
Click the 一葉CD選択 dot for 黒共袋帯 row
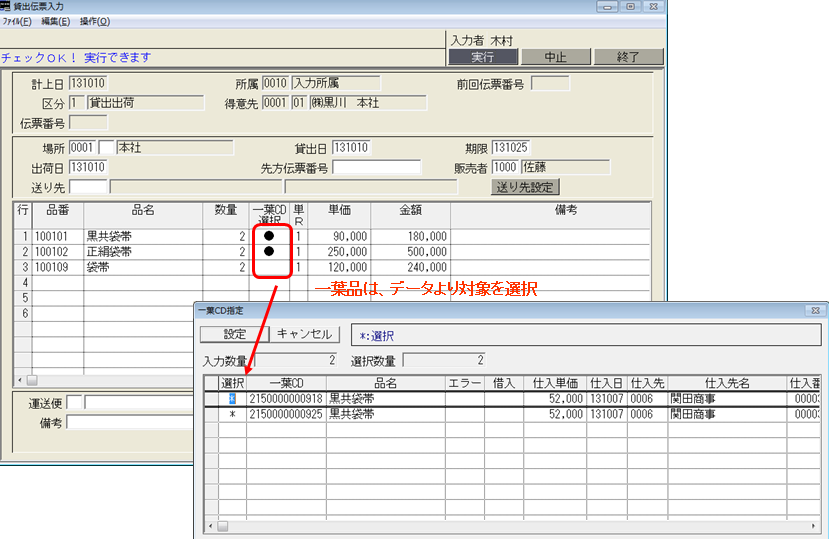pos(269,236)
